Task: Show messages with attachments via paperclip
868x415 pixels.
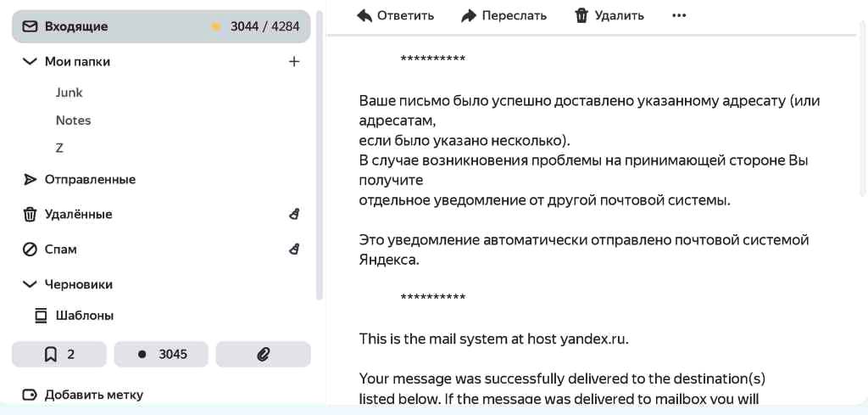Action: [263, 354]
